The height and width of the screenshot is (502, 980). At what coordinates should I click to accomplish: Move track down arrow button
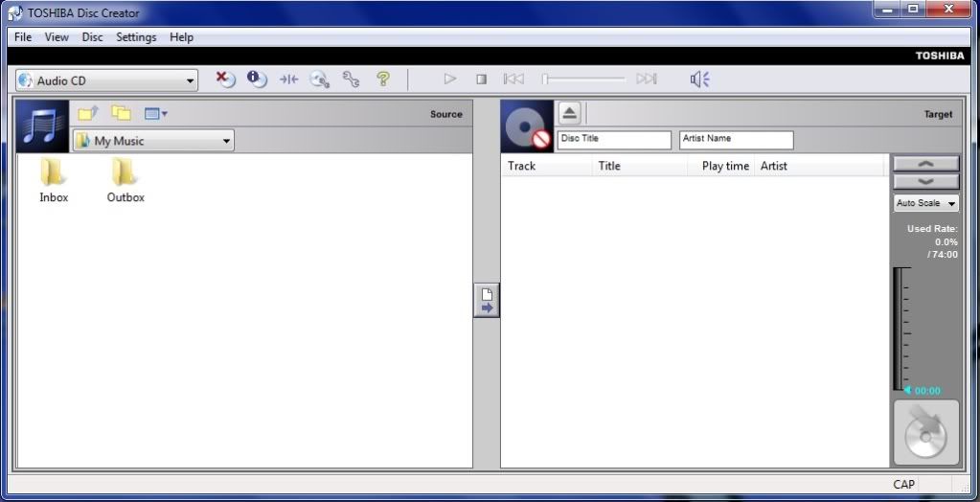(925, 181)
